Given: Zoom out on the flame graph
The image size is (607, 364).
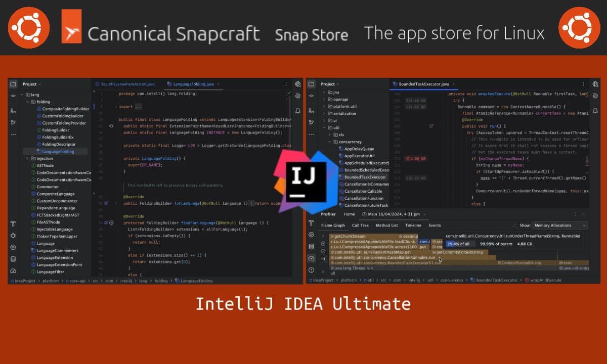Looking at the screenshot, I should coord(323,251).
